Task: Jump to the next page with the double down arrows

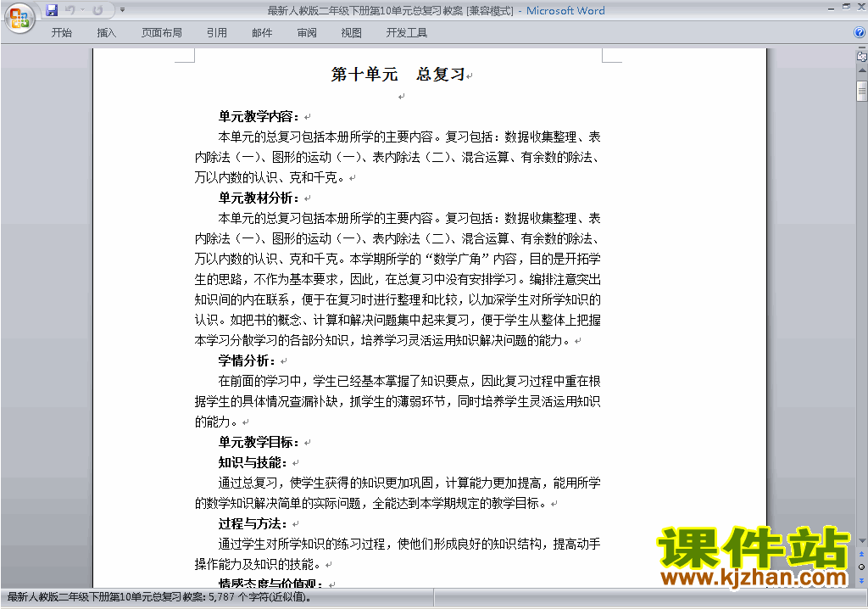Action: [x=861, y=580]
